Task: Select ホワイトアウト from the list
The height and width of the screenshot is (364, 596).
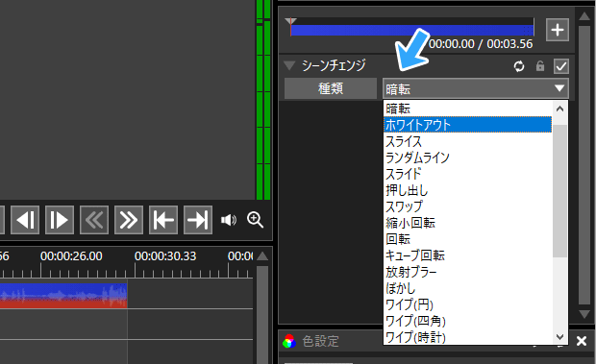Action: (x=467, y=125)
